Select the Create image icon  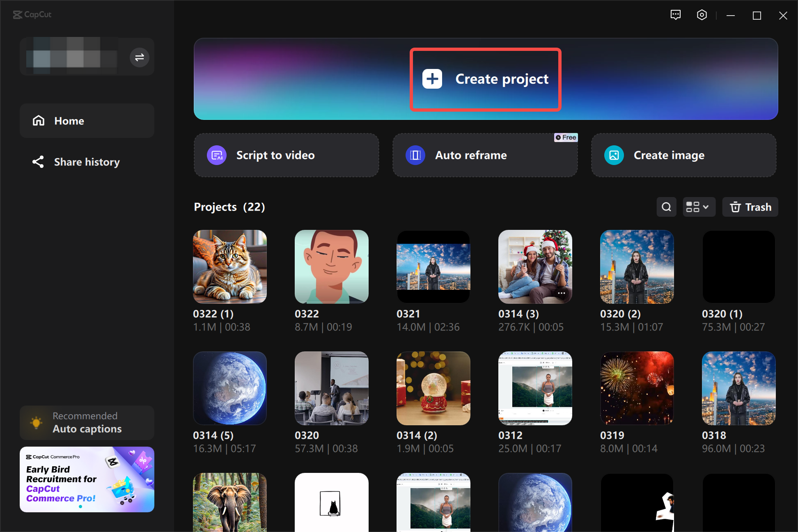(614, 155)
